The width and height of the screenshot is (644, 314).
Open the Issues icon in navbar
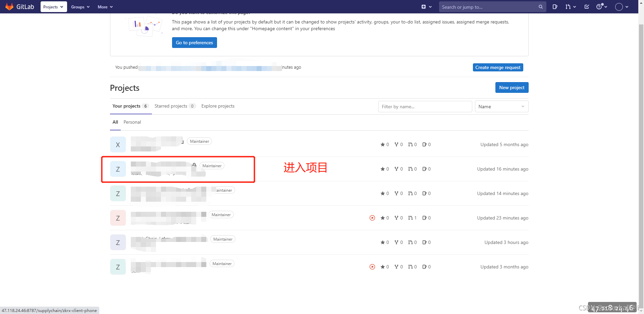pyautogui.click(x=555, y=7)
